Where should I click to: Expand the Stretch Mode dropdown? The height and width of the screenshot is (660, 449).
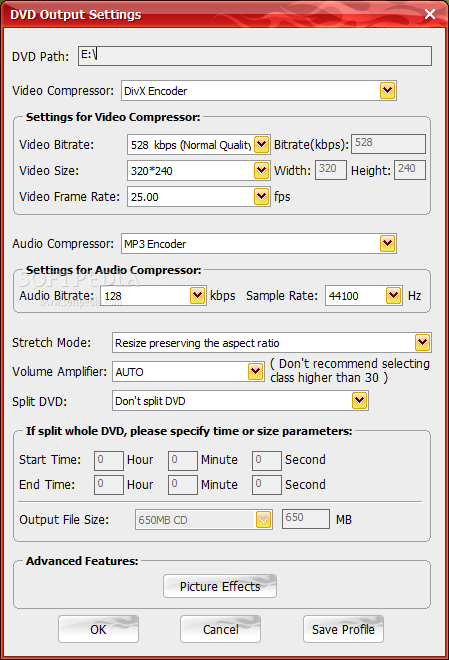272,343
